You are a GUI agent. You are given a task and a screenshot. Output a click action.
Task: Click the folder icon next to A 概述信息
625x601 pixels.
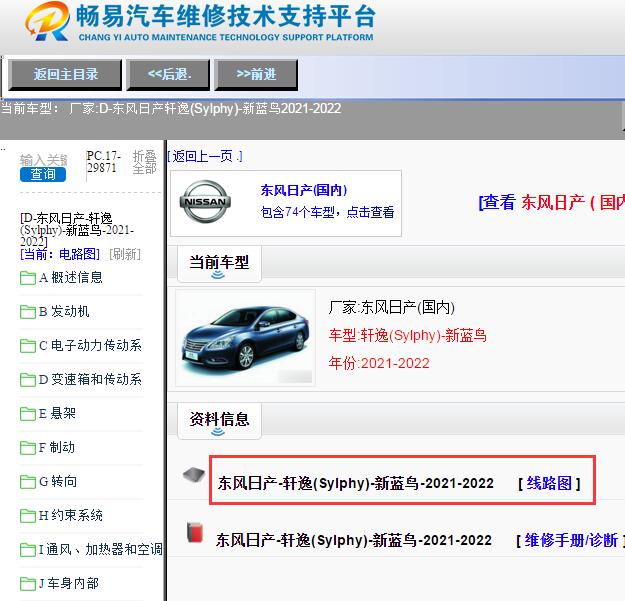pos(28,278)
